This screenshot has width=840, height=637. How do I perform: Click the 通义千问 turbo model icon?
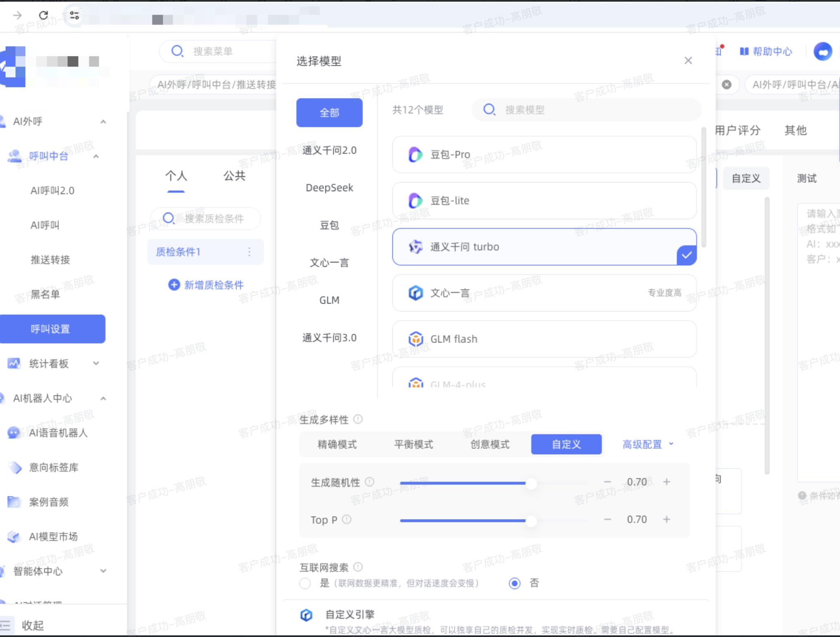coord(415,247)
